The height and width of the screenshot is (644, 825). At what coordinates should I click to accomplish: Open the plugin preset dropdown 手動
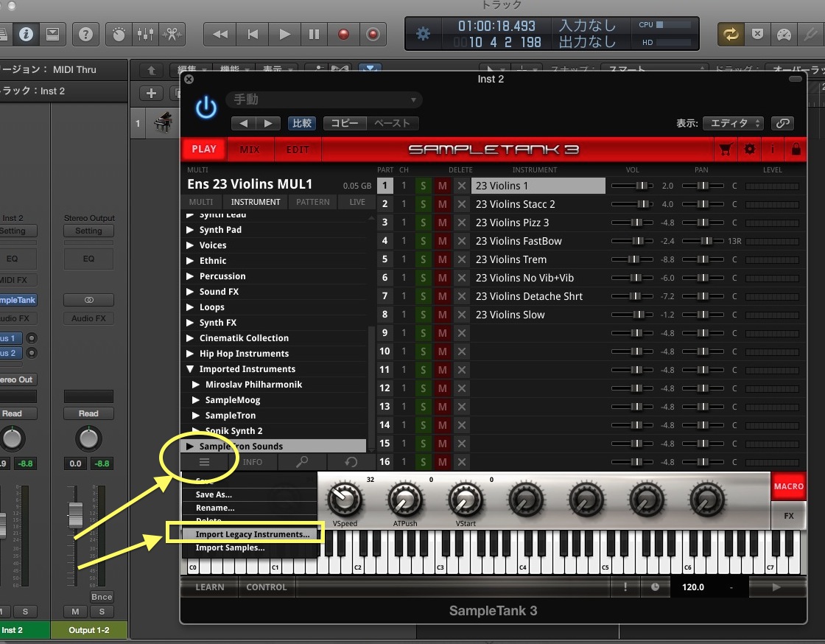coord(325,99)
